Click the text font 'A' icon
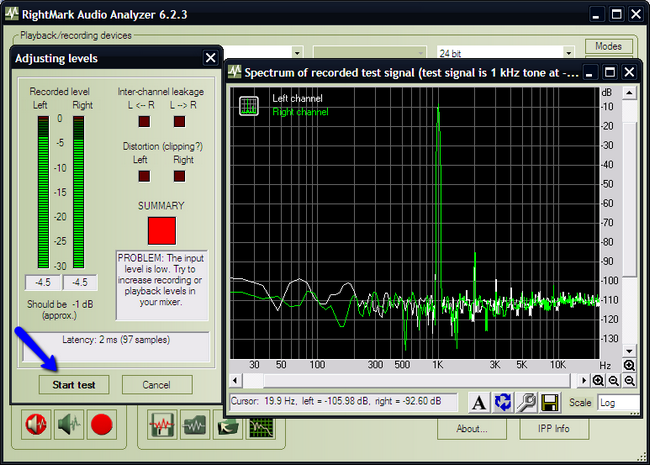The height and width of the screenshot is (465, 650). pos(478,402)
